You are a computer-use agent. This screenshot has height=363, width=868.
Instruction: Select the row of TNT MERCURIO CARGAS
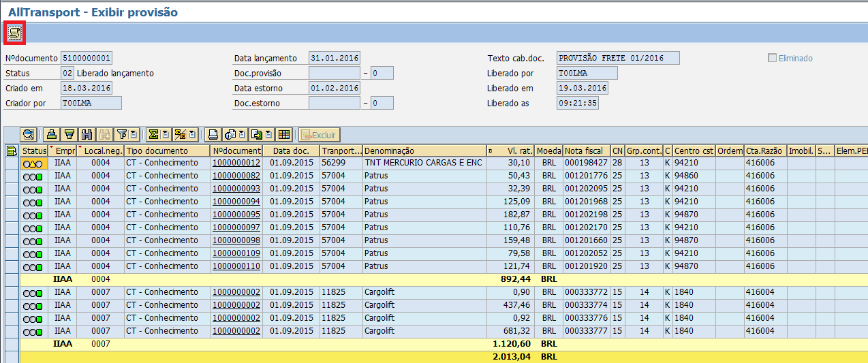12,163
